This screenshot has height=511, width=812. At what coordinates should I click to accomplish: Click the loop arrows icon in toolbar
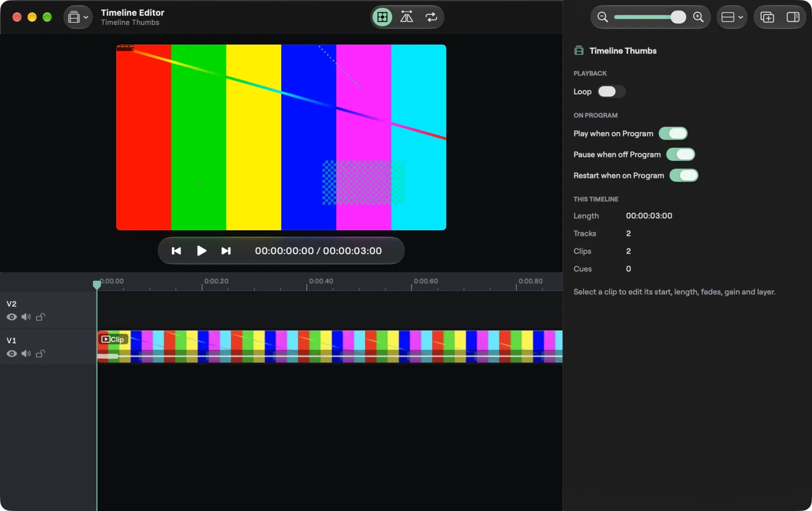coord(431,17)
